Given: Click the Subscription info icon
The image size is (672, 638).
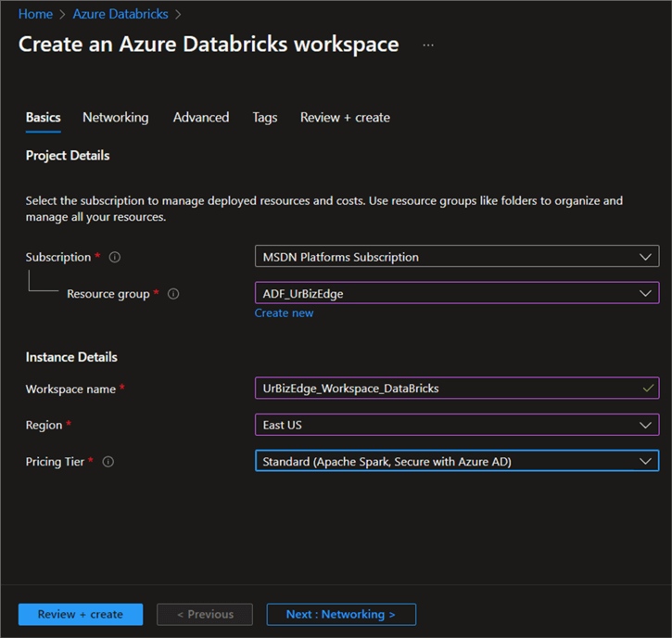Looking at the screenshot, I should [x=115, y=258].
